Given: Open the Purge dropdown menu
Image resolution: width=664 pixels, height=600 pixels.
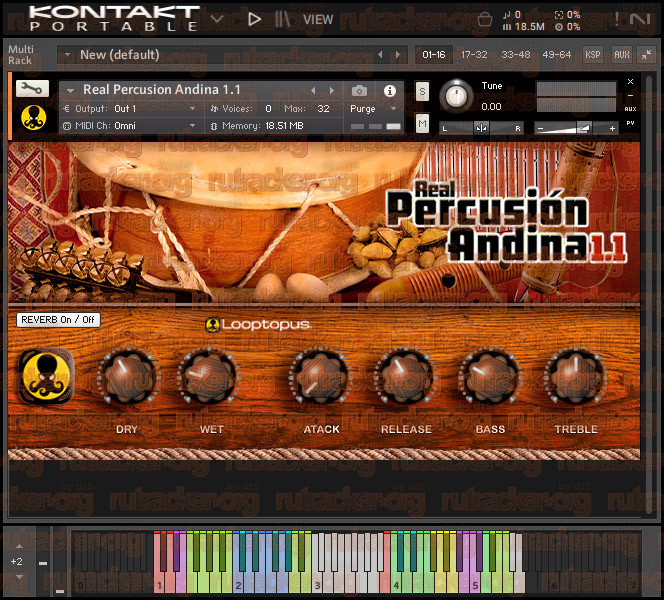Looking at the screenshot, I should (x=373, y=109).
